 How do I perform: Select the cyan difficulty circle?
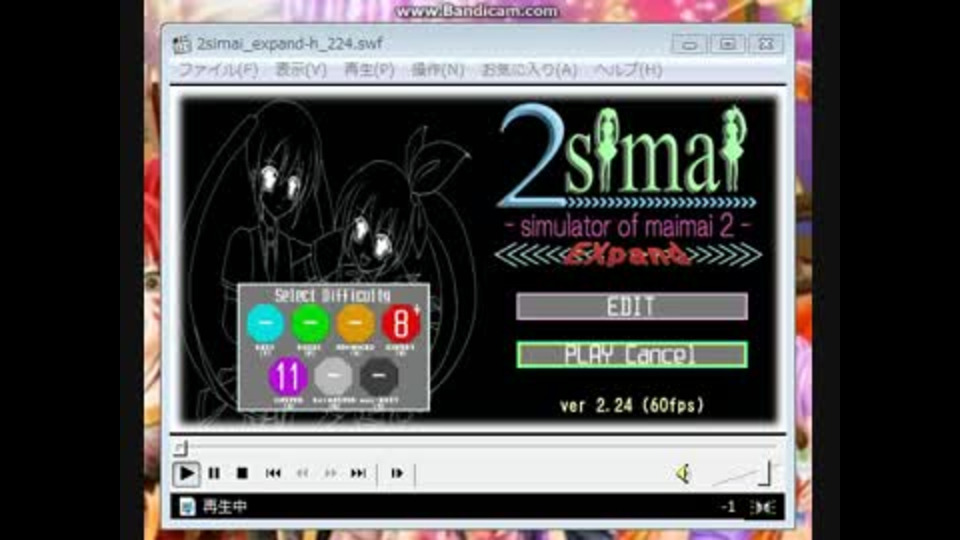265,323
